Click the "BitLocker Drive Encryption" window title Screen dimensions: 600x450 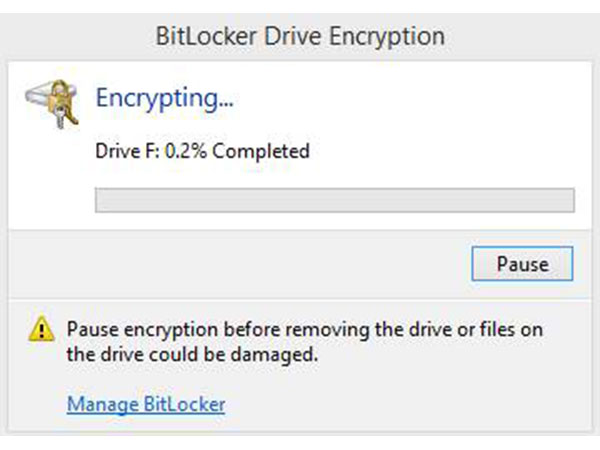pos(300,37)
